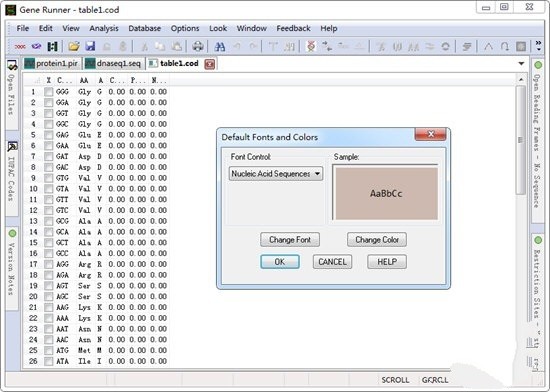Click the P... column header
This screenshot has height=392, width=550.
point(138,80)
